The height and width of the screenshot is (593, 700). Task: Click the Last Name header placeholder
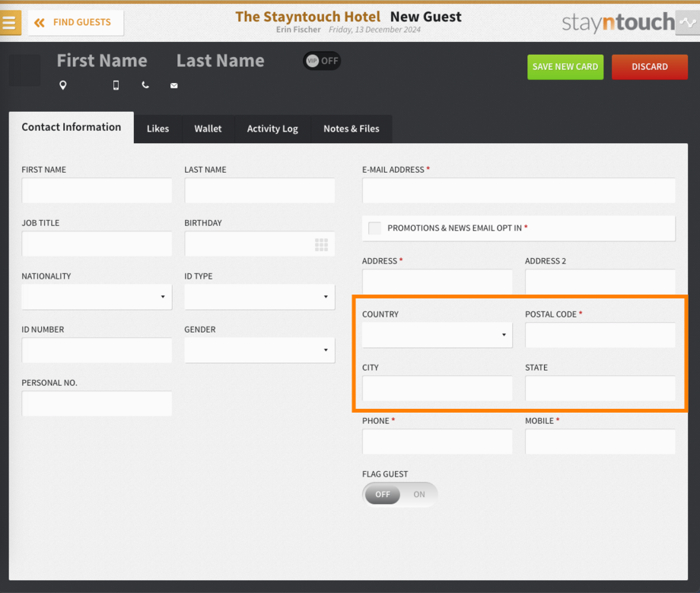pyautogui.click(x=221, y=61)
